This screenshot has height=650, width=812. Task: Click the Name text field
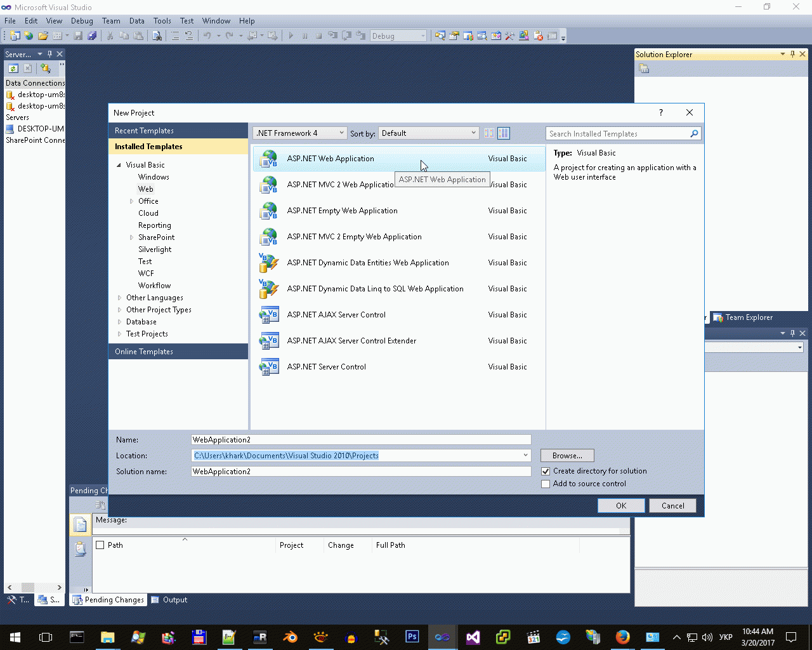coord(361,440)
